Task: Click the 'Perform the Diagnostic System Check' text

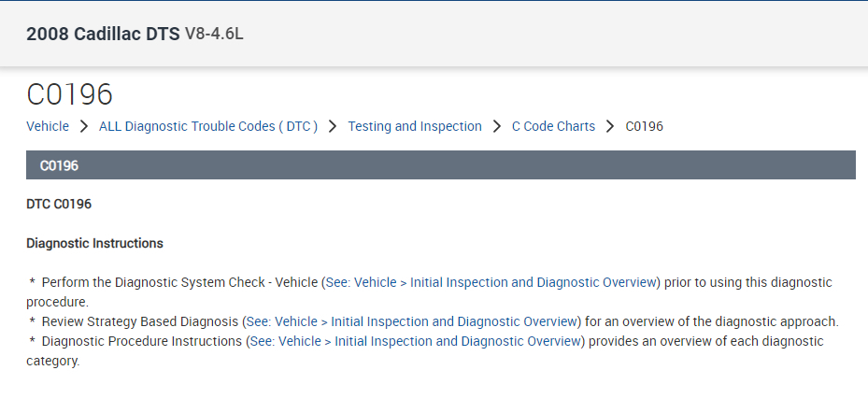Action: pyautogui.click(x=178, y=281)
